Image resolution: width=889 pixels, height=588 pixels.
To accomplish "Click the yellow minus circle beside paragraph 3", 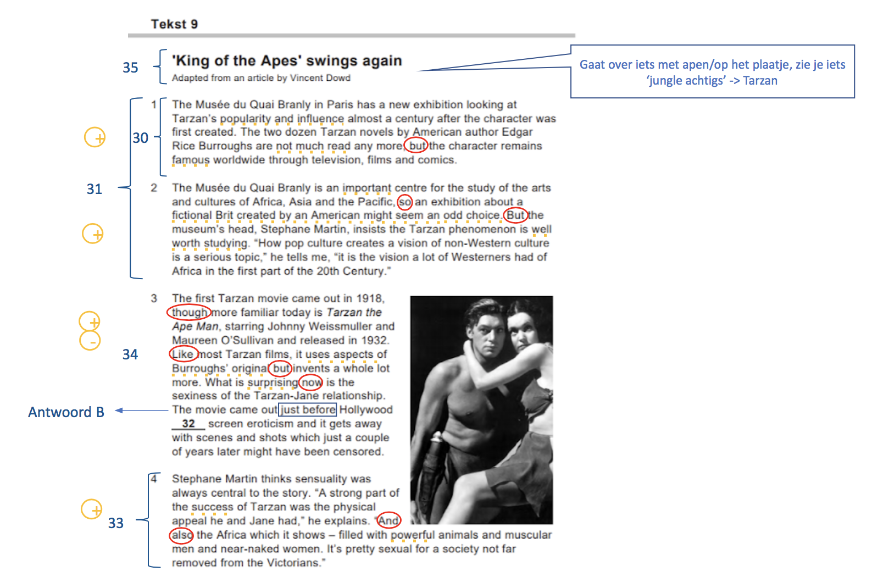I will point(90,341).
